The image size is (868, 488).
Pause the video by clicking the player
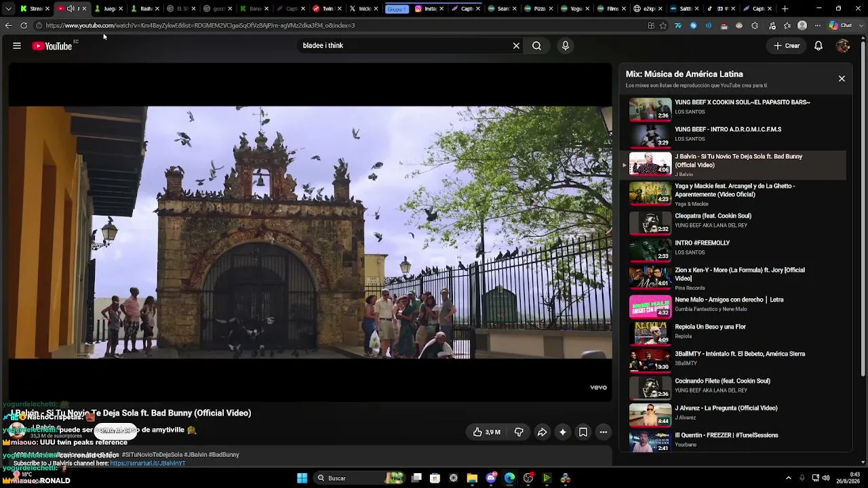(x=310, y=232)
